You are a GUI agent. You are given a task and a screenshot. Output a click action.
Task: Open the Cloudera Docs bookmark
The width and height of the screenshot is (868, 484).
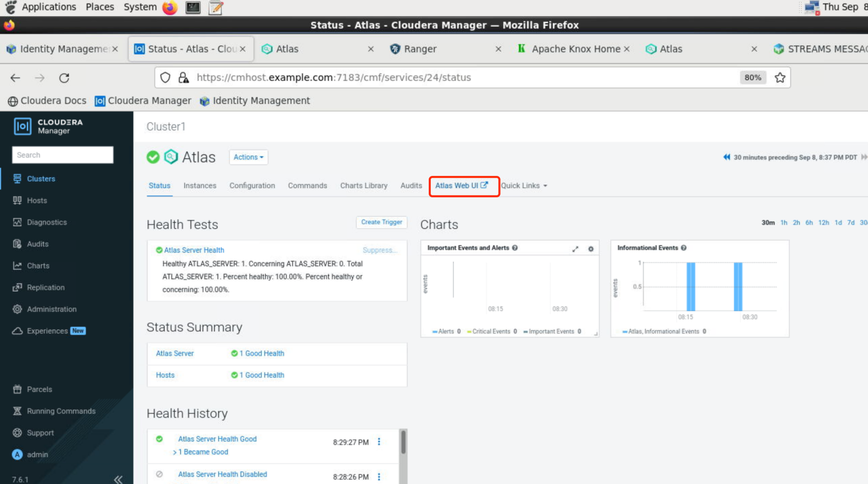(47, 101)
